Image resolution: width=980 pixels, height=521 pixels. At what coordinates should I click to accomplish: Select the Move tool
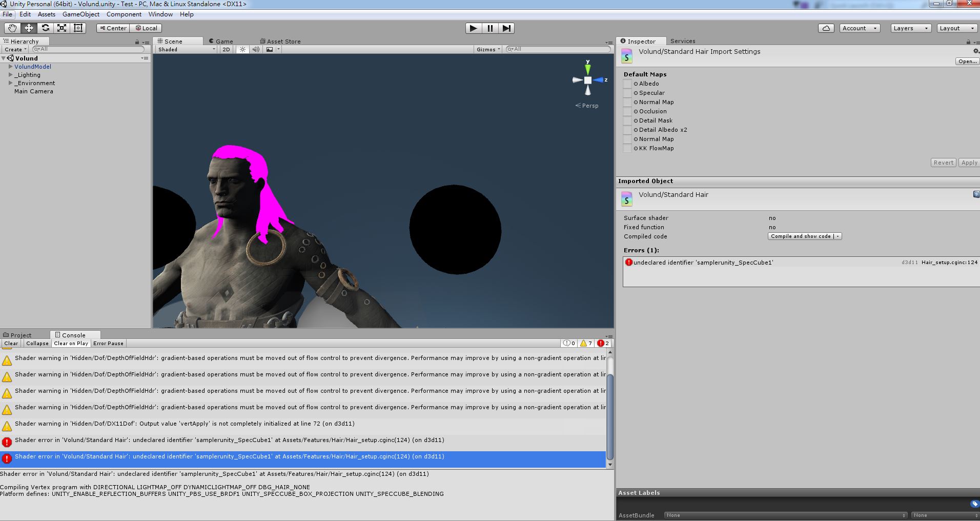coord(29,28)
